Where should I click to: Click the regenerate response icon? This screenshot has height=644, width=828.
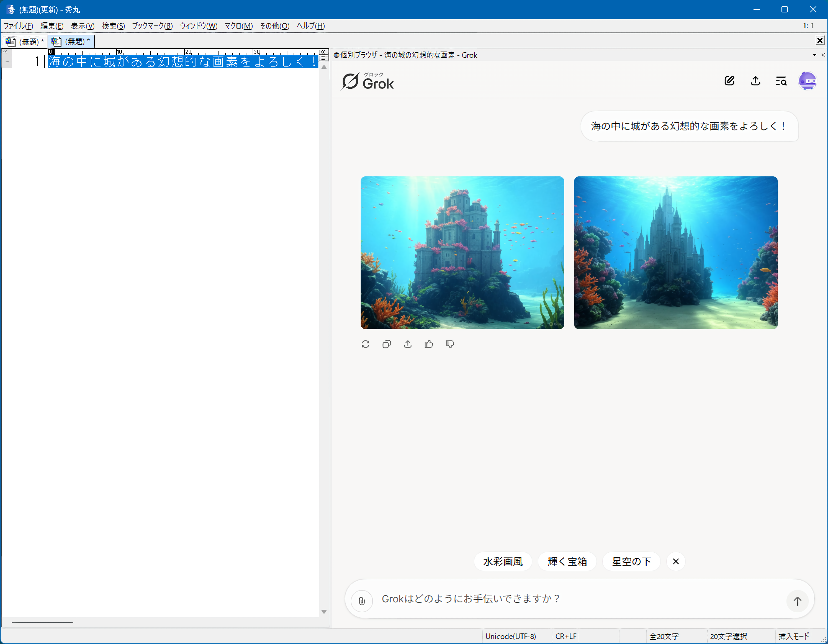[366, 344]
